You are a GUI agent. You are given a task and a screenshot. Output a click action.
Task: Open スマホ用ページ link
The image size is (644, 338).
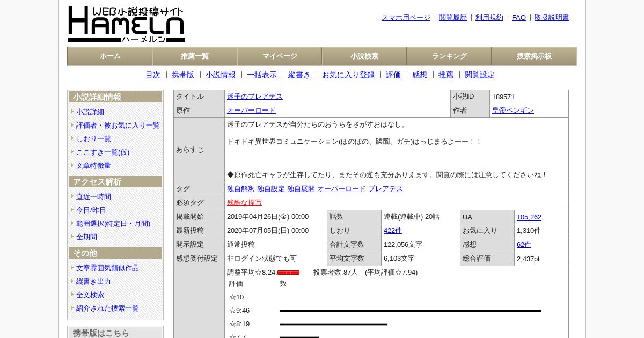point(406,18)
